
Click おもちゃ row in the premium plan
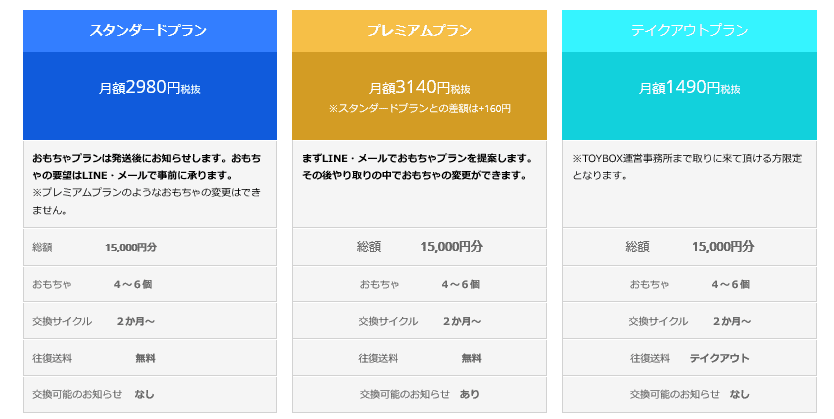coord(419,285)
